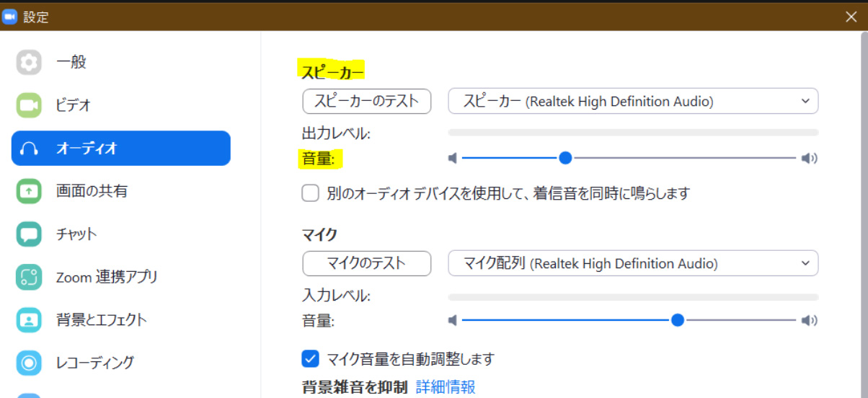
Task: Click the スピーカーのテスト button
Action: pos(367,101)
